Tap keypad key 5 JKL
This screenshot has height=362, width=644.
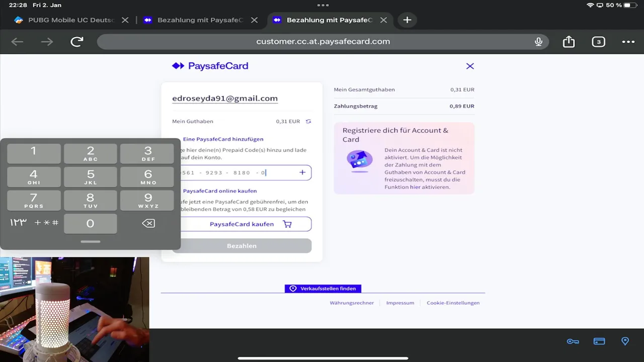click(91, 177)
